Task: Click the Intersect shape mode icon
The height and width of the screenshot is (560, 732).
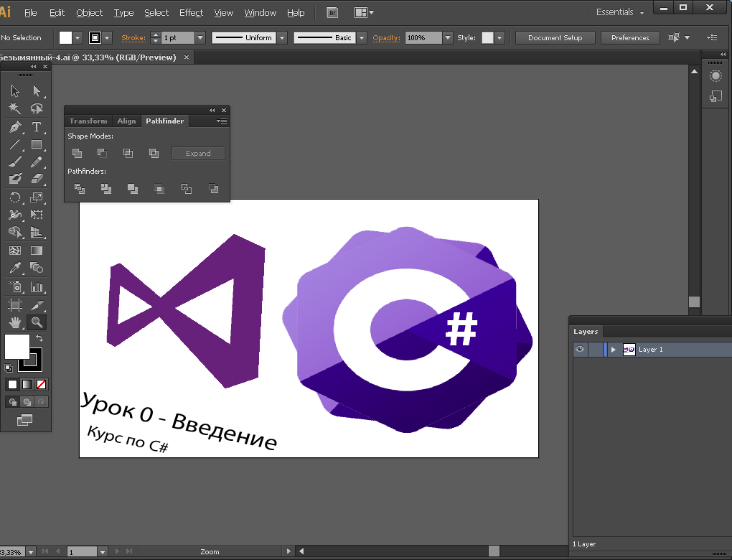Action: (128, 153)
